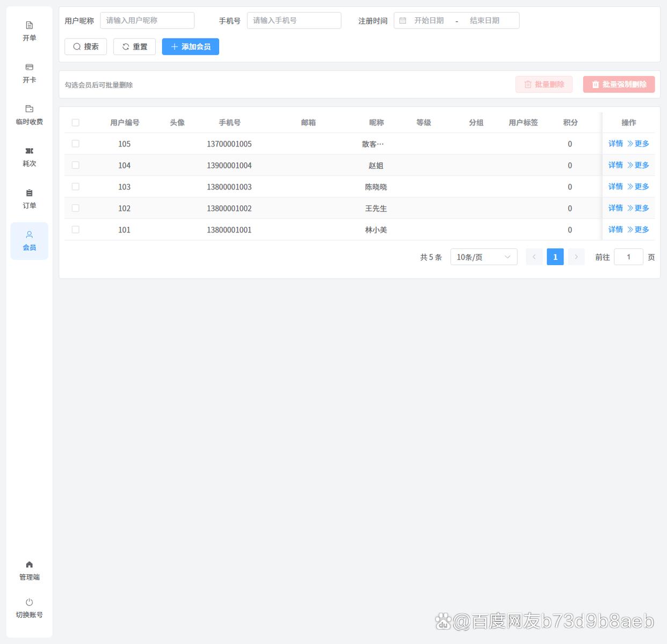Focus the 手机号 input field
This screenshot has width=667, height=644.
tap(294, 20)
